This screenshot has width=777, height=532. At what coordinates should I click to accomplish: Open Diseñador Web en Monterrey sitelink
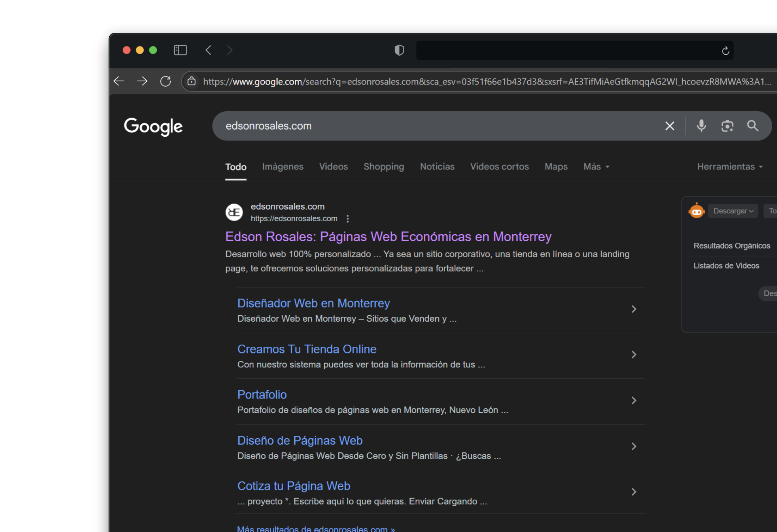pyautogui.click(x=313, y=303)
